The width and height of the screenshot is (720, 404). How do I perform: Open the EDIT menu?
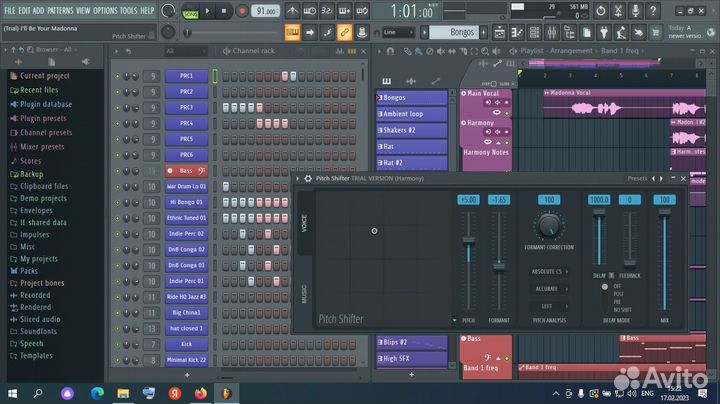pos(24,10)
